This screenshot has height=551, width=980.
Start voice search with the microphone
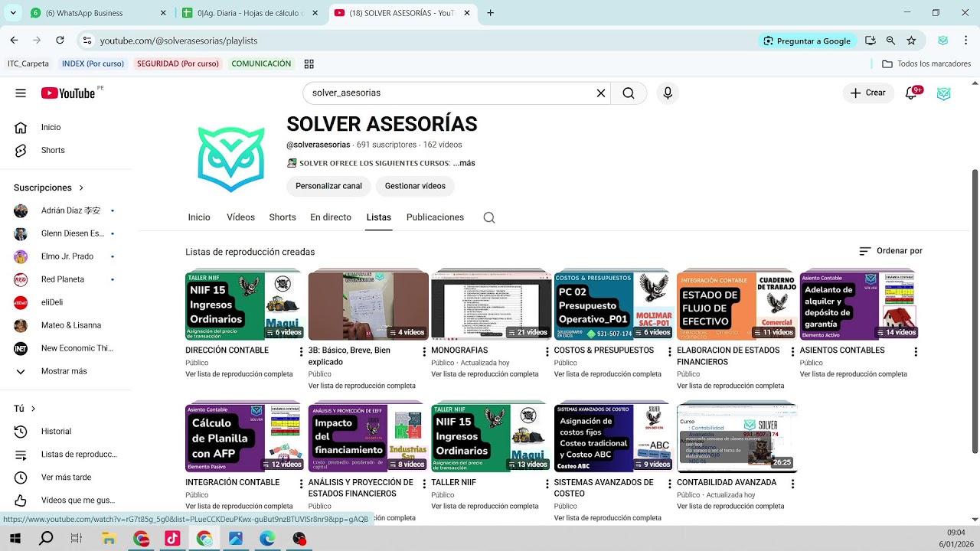point(668,93)
